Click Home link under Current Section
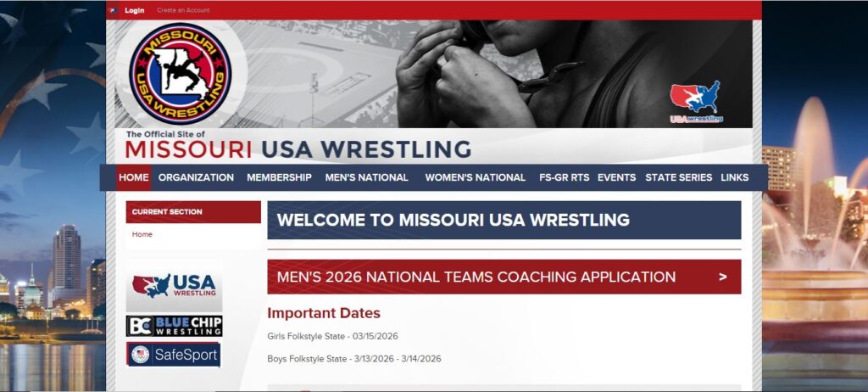868x392 pixels. (142, 234)
